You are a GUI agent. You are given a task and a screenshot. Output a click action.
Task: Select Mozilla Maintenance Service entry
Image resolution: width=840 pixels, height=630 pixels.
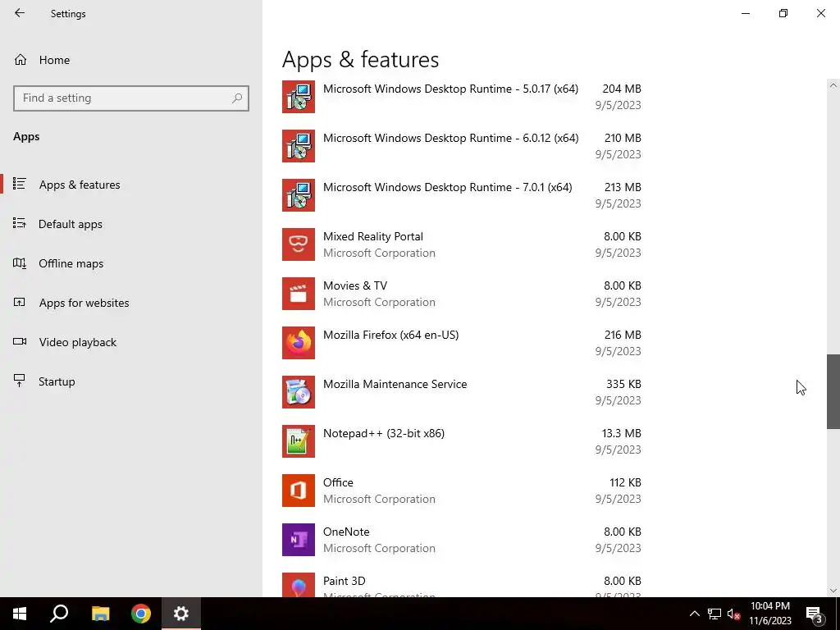462,392
